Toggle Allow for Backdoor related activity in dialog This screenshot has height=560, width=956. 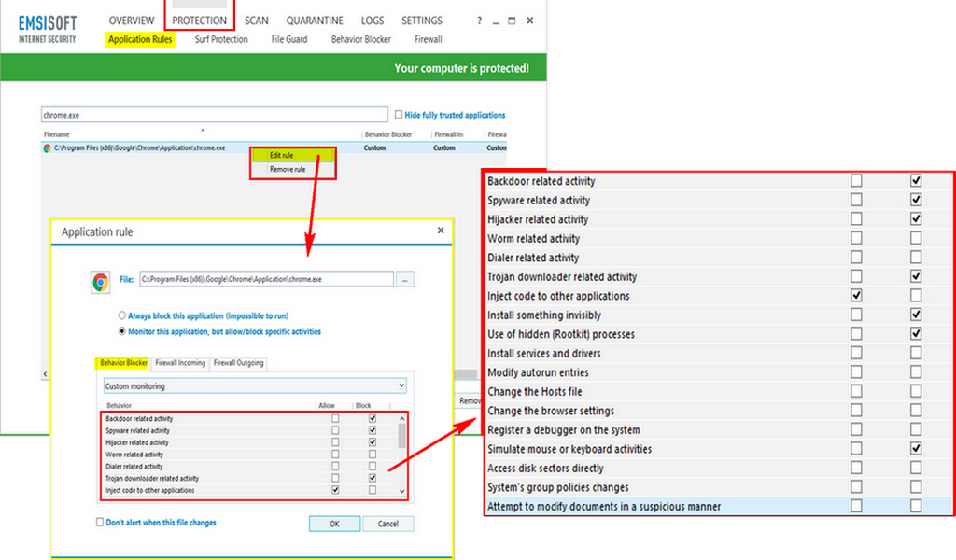click(335, 419)
